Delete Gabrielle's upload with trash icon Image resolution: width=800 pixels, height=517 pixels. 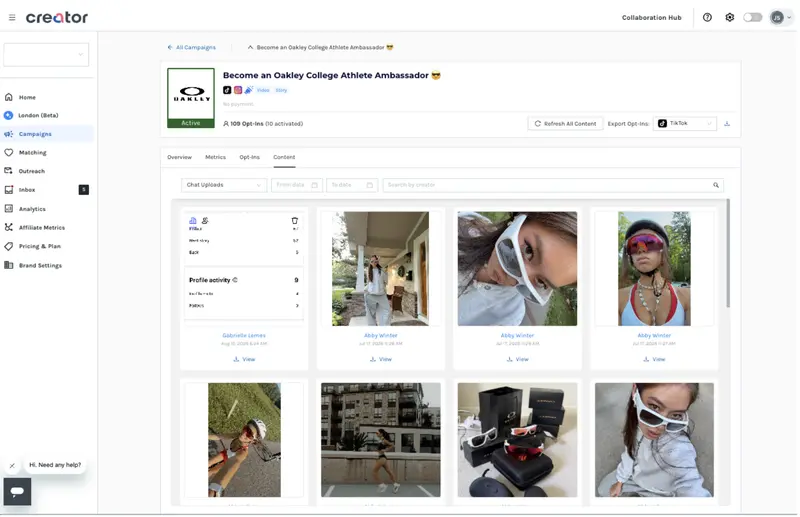pos(294,220)
